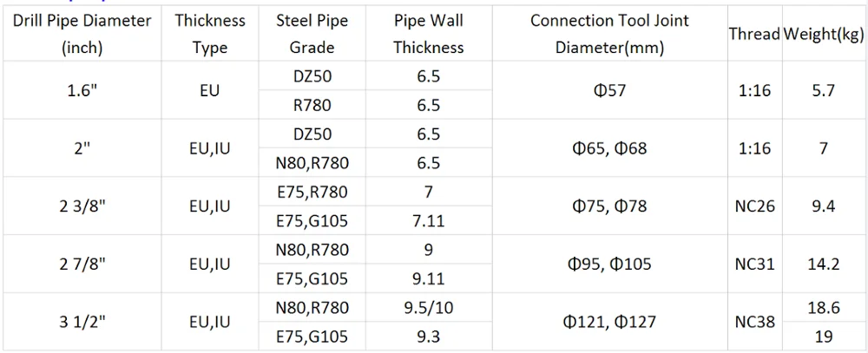Select the Φ57 tool joint cell

tap(609, 91)
